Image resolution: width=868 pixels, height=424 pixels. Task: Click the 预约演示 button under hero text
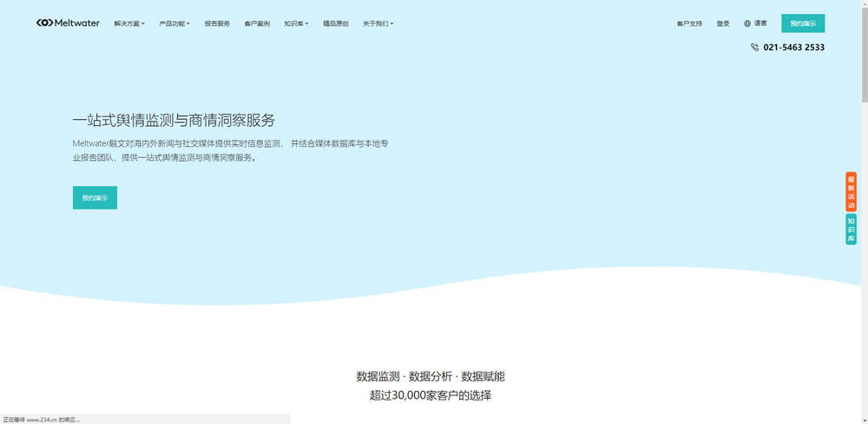pyautogui.click(x=95, y=198)
